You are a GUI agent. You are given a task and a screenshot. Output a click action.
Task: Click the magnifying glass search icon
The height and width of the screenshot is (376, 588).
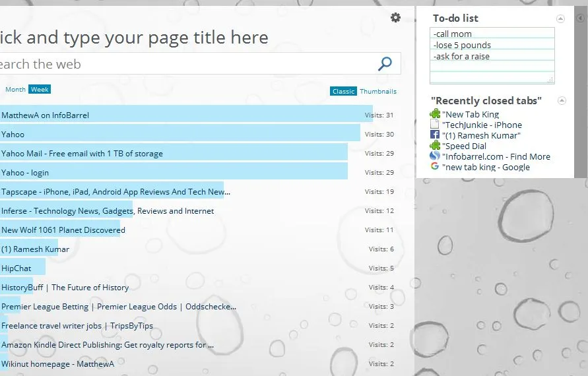tap(385, 64)
